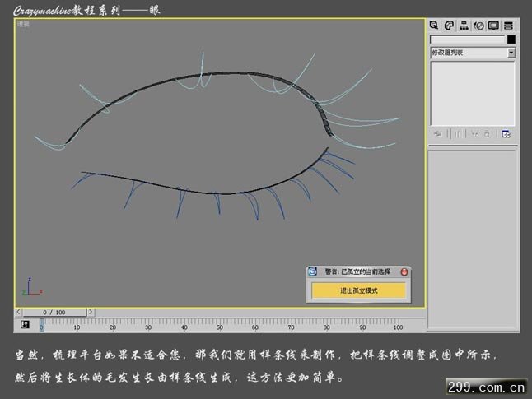Click frame 30 on the trackbar
This screenshot has height=399, width=532.
pos(148,327)
